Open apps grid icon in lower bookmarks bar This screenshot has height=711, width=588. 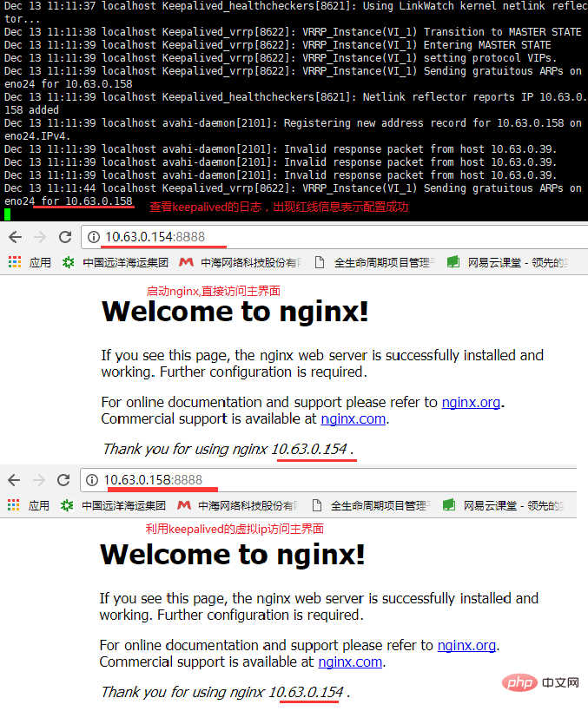pyautogui.click(x=14, y=504)
